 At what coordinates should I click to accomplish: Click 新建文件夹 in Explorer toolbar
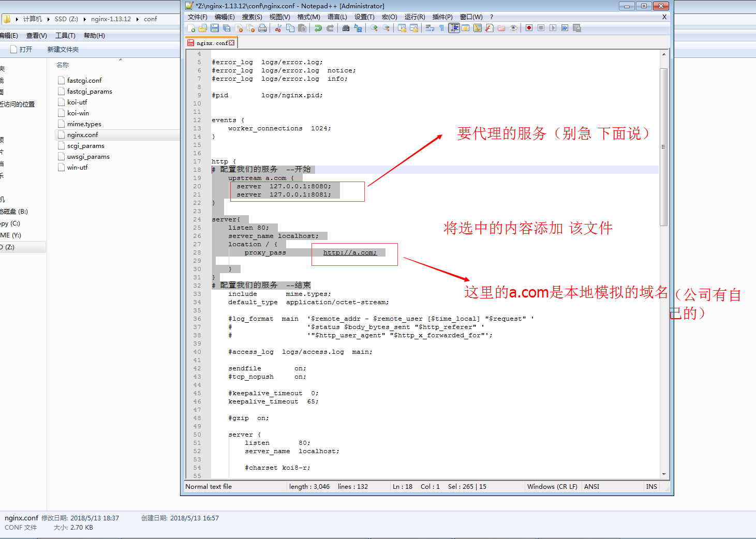[63, 50]
